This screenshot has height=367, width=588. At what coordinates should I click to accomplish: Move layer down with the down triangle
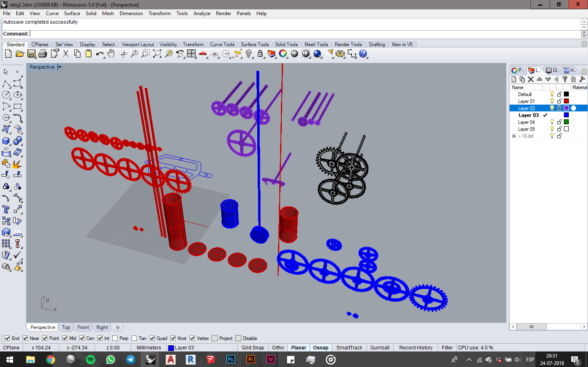(548, 79)
